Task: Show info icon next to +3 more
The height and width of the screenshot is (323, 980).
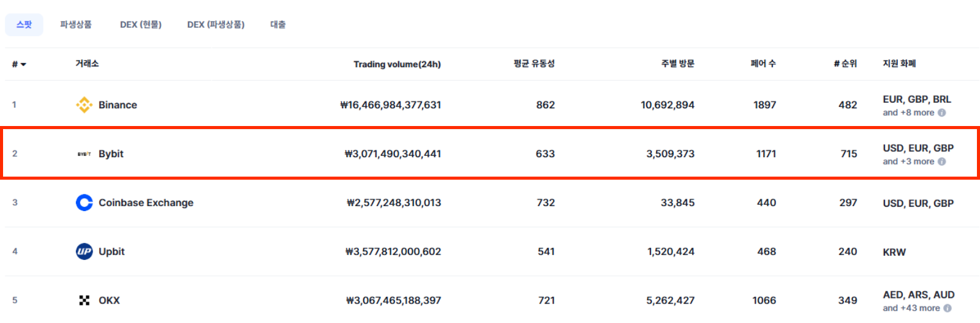Action: tap(942, 161)
